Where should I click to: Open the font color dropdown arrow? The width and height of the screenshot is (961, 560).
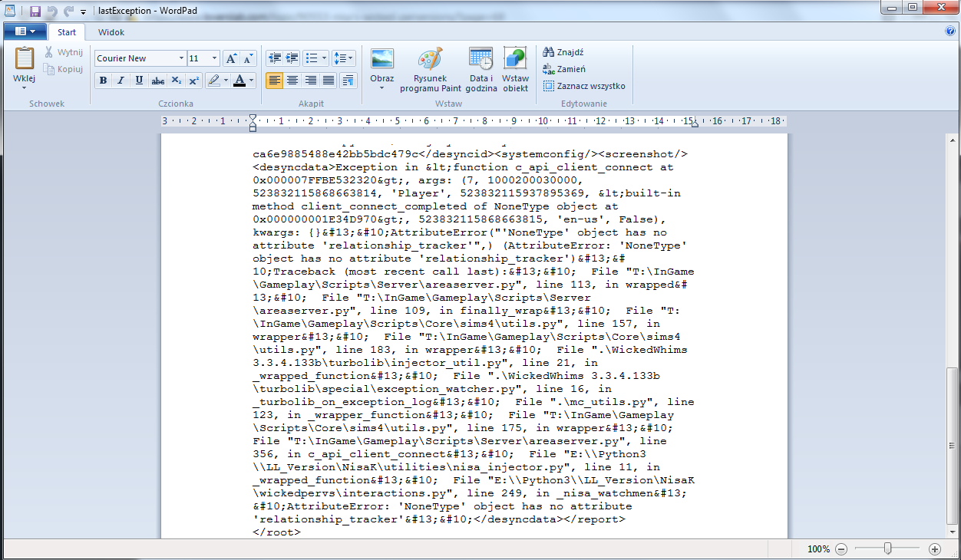tap(253, 81)
